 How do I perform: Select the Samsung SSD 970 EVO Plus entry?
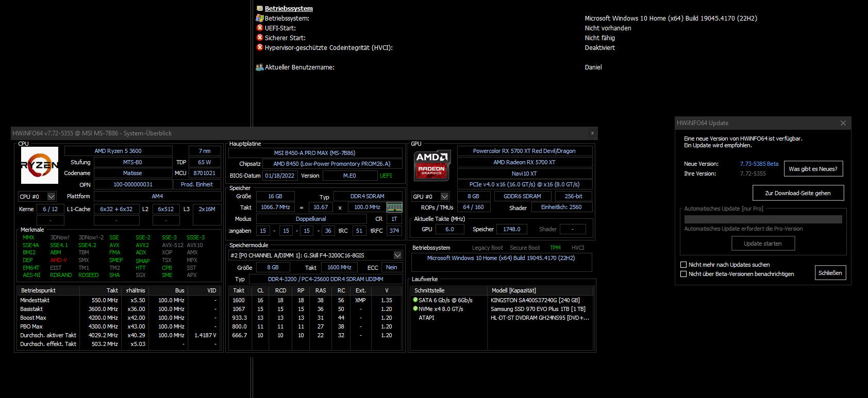click(x=538, y=309)
